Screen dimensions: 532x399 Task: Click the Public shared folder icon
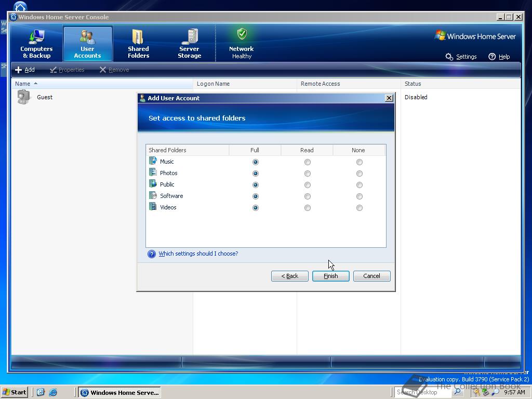pos(153,183)
